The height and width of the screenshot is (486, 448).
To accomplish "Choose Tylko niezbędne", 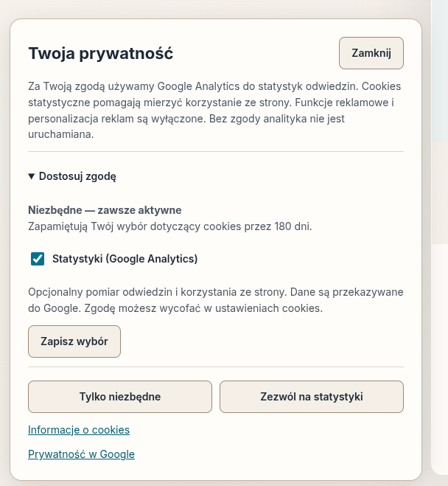I will (x=120, y=397).
